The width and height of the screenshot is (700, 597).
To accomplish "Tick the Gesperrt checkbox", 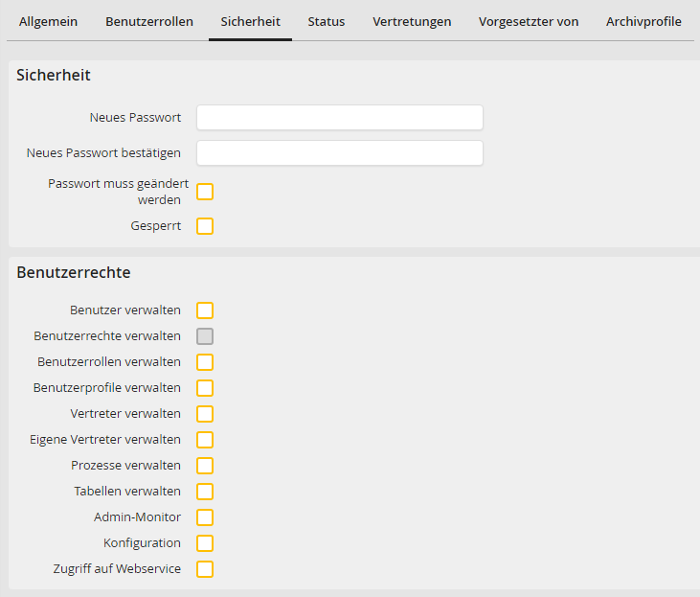I will pyautogui.click(x=205, y=226).
